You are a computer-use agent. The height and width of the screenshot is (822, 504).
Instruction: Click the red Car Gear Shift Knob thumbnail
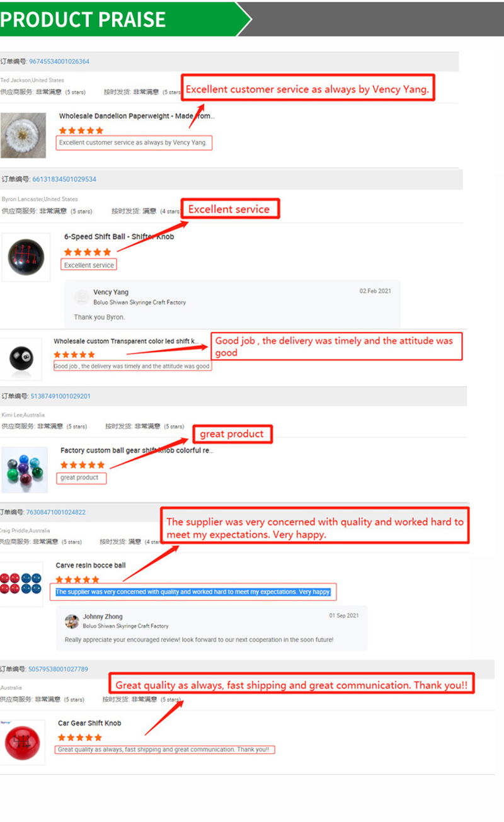tap(22, 742)
